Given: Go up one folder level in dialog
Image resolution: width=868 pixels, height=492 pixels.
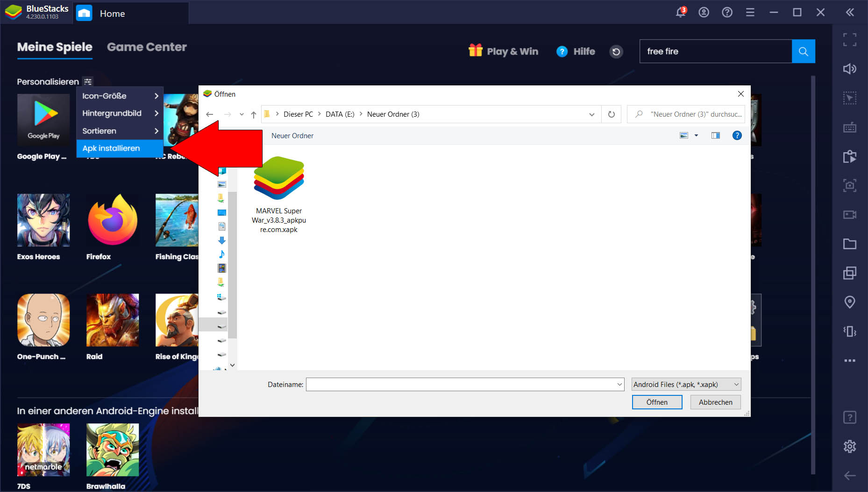Looking at the screenshot, I should point(253,114).
